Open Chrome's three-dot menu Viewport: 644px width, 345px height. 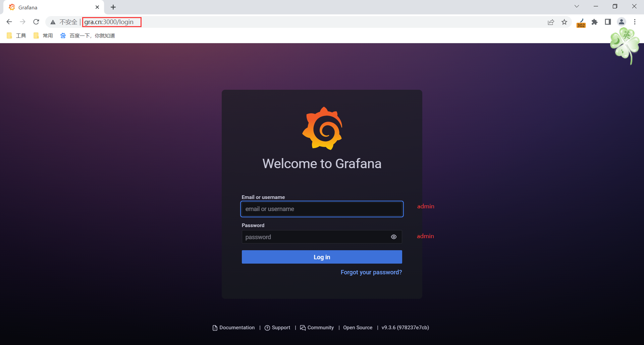pyautogui.click(x=635, y=22)
